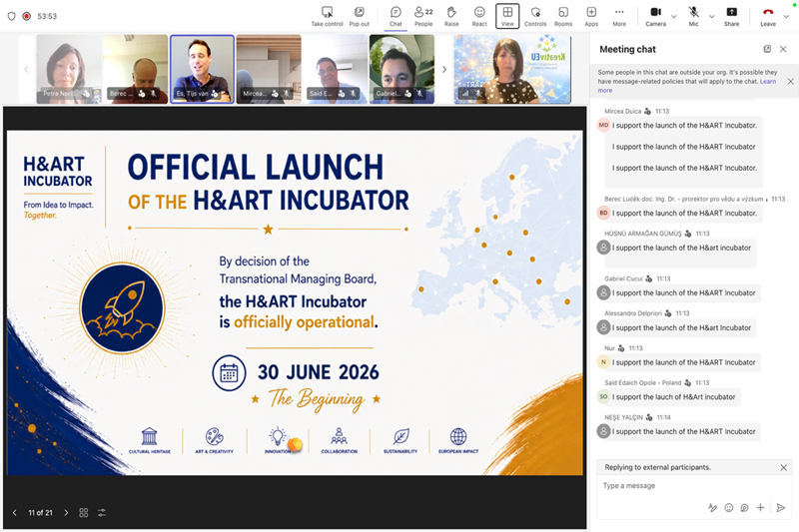This screenshot has width=799, height=532.
Task: Select Said E's video thumbnail
Action: tap(336, 69)
